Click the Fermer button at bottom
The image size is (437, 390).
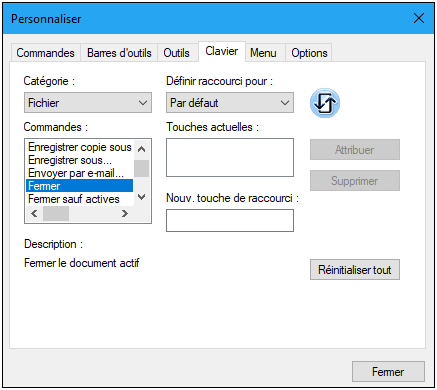(388, 372)
